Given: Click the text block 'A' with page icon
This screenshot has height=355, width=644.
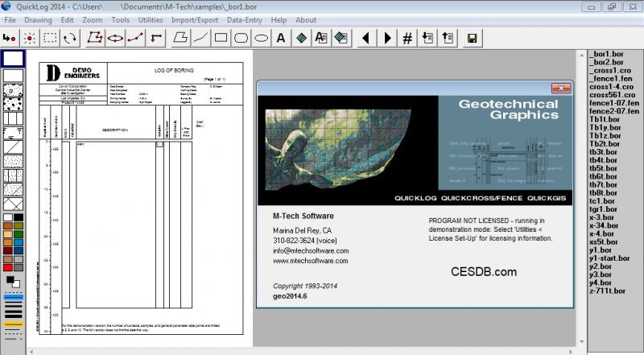Looking at the screenshot, I should (321, 38).
